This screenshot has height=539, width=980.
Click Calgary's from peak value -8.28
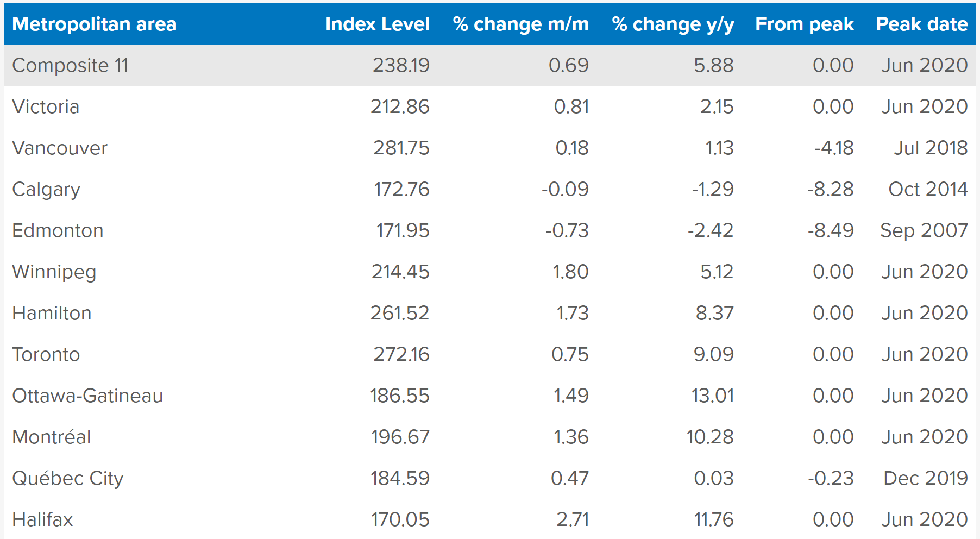(x=830, y=189)
